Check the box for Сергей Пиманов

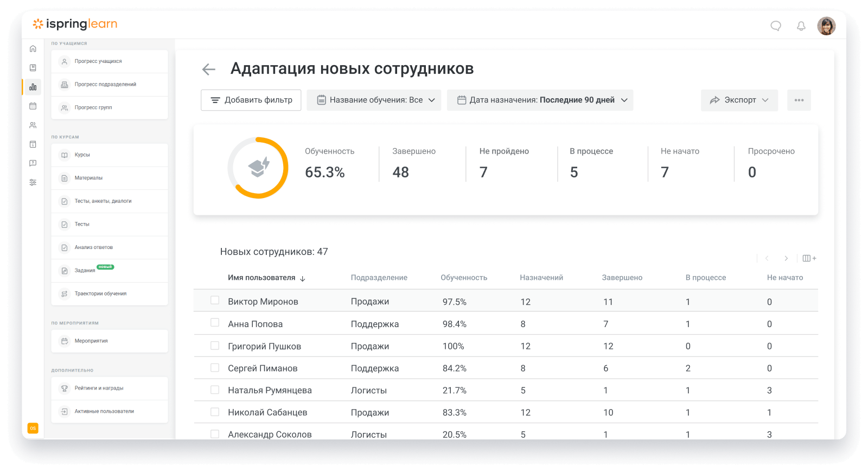(x=215, y=368)
